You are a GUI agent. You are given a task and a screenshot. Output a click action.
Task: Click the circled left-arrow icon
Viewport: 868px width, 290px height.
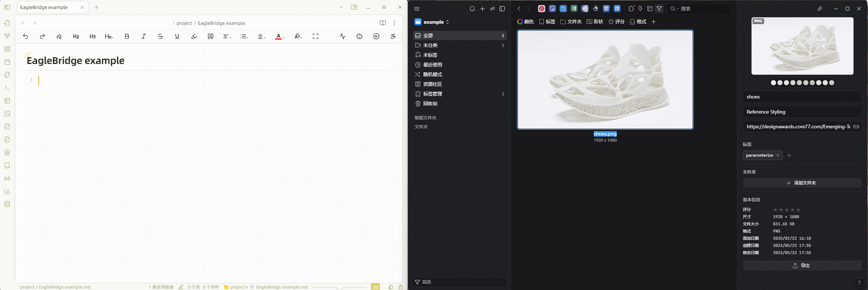tap(376, 36)
